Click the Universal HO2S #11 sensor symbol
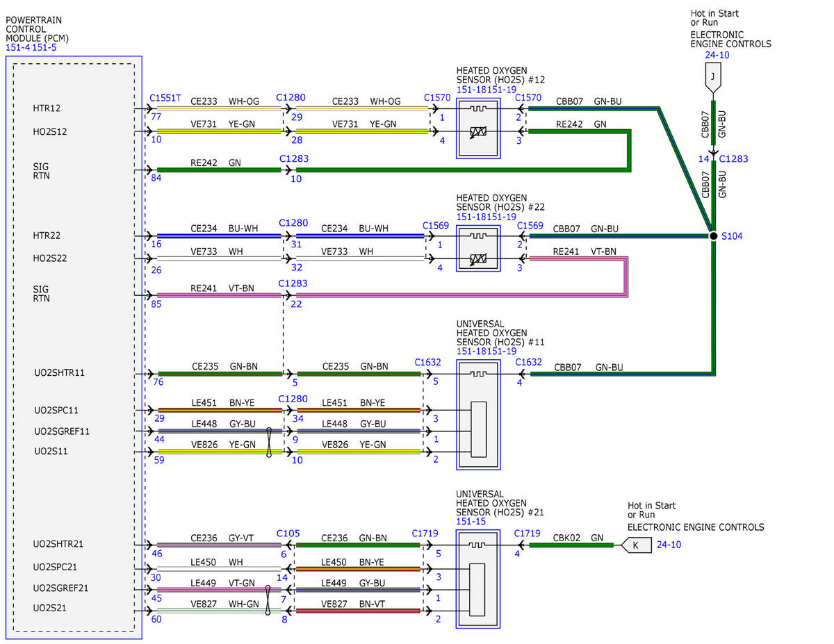 pyautogui.click(x=477, y=415)
